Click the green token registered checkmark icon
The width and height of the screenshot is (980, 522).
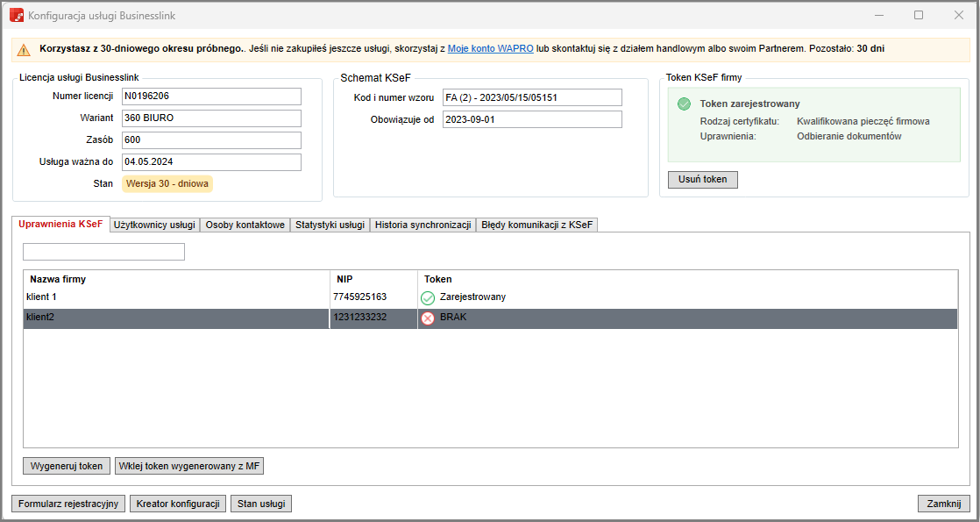point(684,104)
